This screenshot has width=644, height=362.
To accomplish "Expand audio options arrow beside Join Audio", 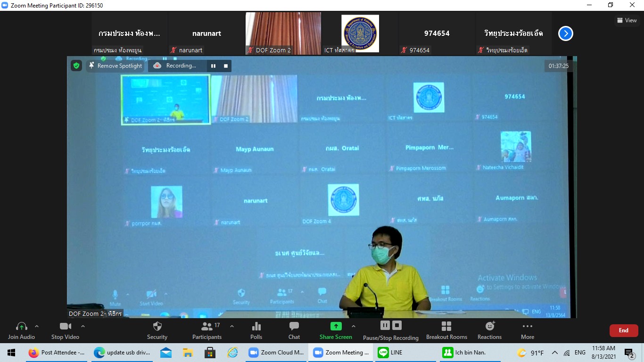I will tap(37, 326).
